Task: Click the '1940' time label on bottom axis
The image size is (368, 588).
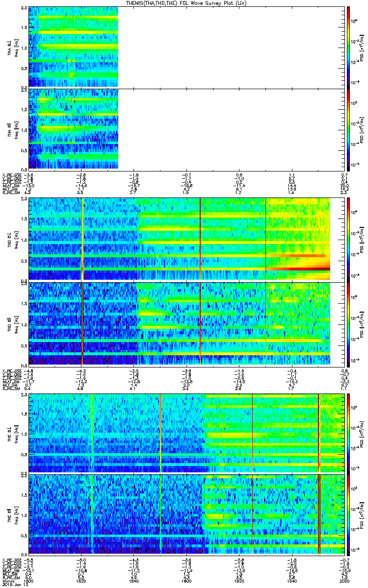Action: point(292,581)
